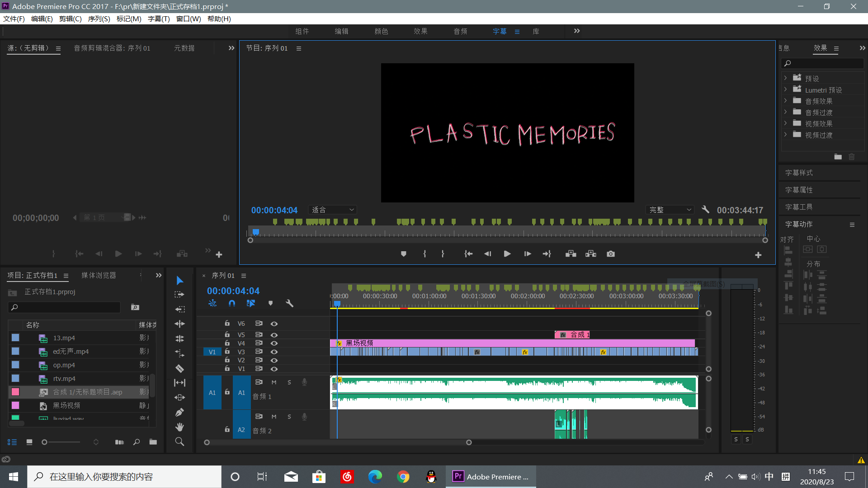Open the 媒体浏览器 tab
Screen dimensions: 868x488
tap(99, 275)
